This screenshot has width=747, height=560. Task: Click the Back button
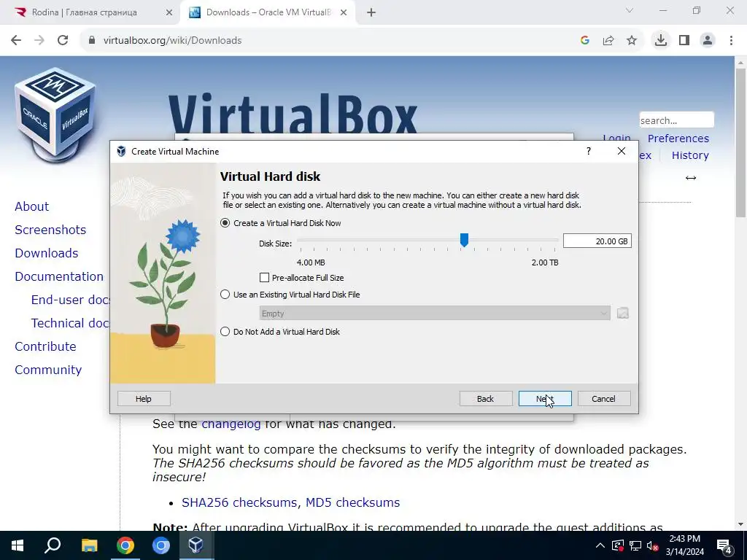point(486,399)
